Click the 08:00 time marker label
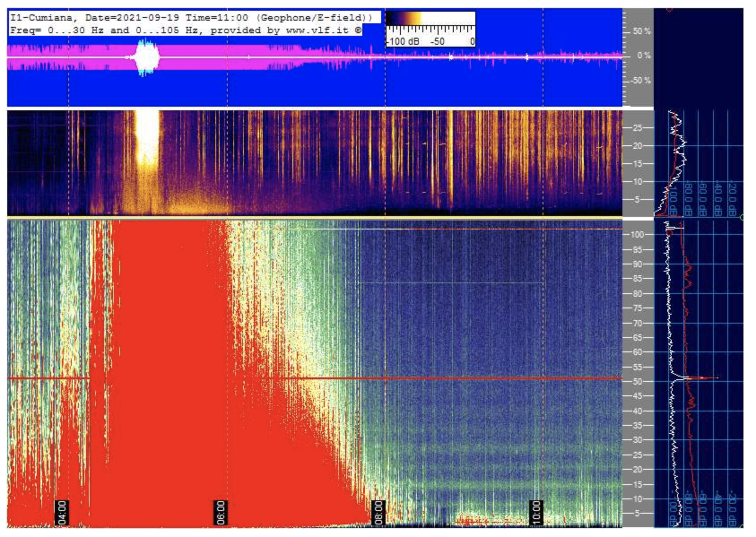 [378, 512]
